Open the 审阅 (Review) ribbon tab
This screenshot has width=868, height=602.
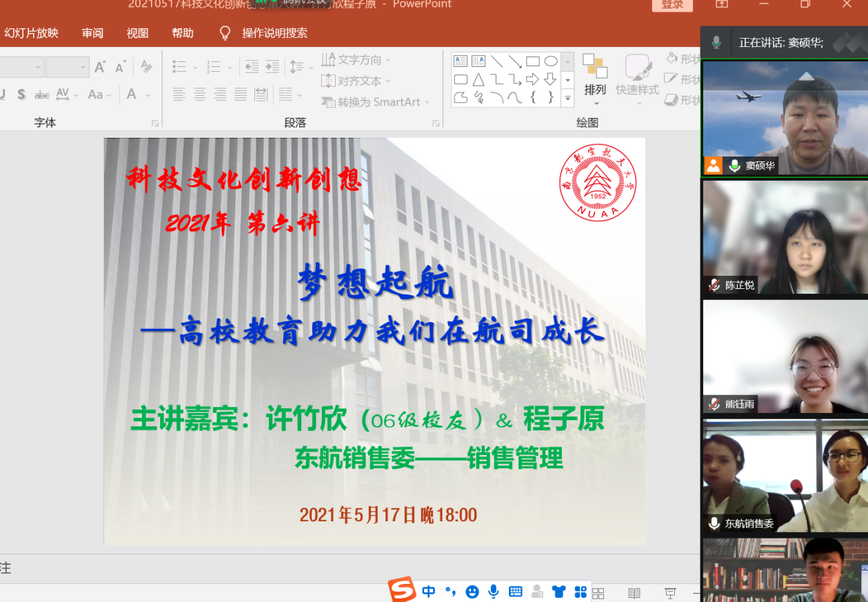pos(92,33)
